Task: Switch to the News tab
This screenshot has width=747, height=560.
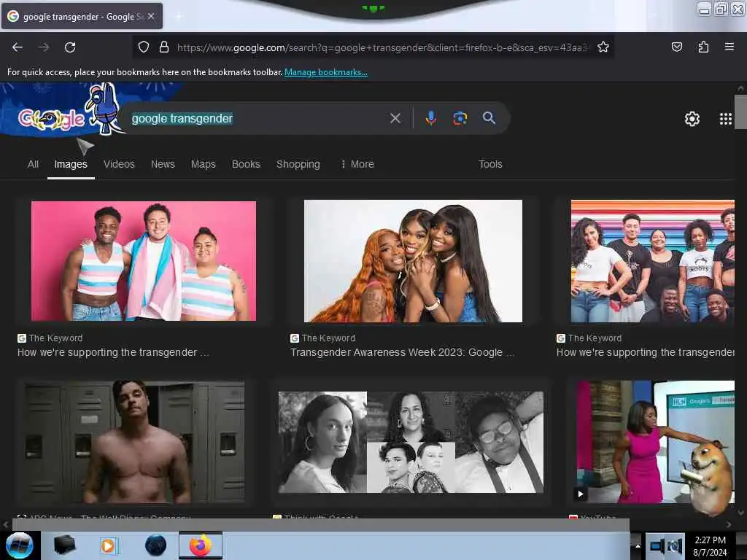Action: (x=163, y=164)
